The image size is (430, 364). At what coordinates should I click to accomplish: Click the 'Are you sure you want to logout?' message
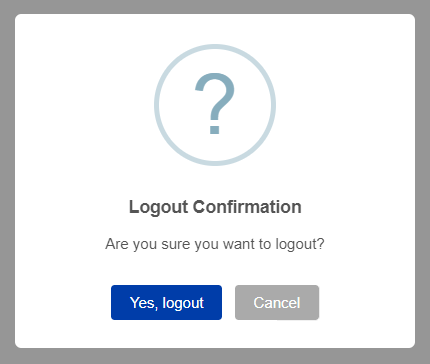coord(215,244)
